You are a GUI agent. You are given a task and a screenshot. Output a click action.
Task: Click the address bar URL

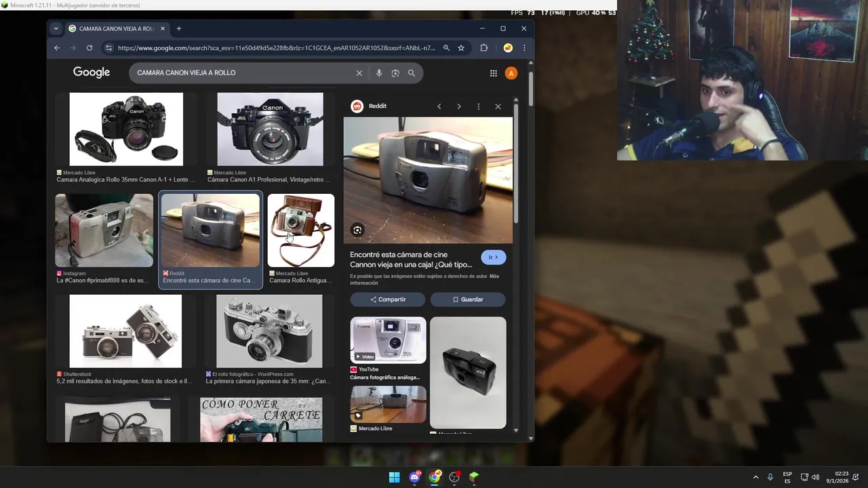tap(276, 48)
